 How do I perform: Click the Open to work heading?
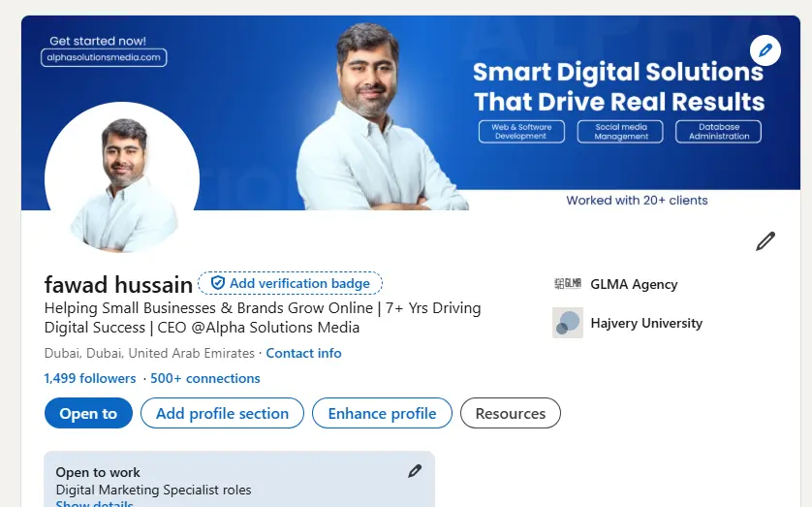tap(98, 472)
